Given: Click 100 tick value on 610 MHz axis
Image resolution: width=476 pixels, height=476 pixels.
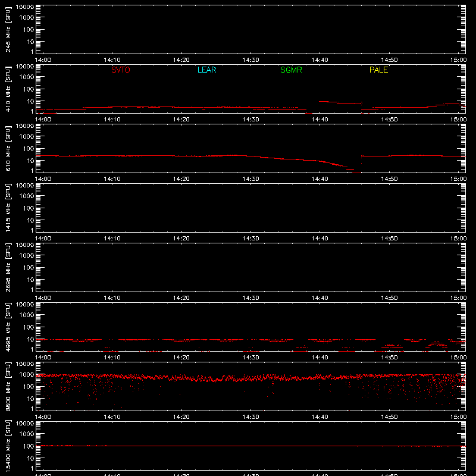Looking at the screenshot, I should [29, 149].
